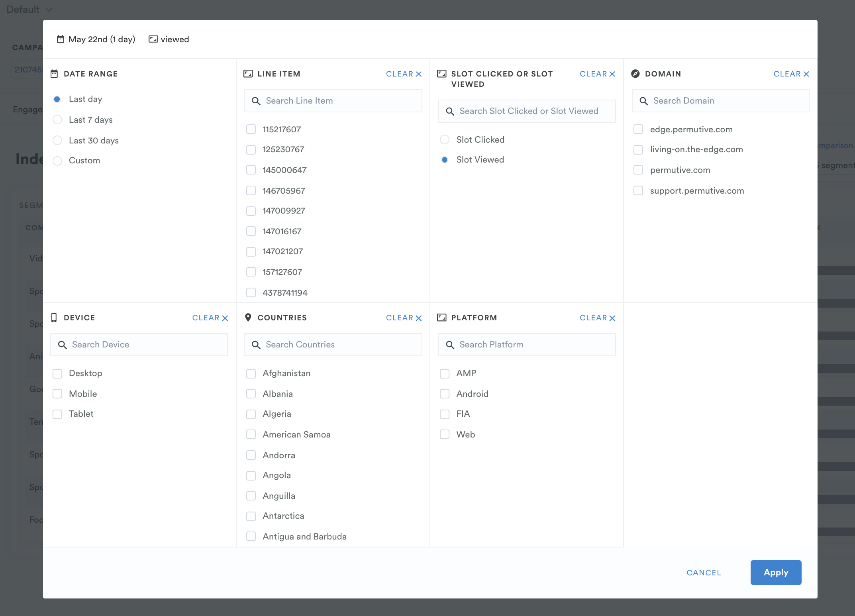Apply the selected filters

(776, 573)
